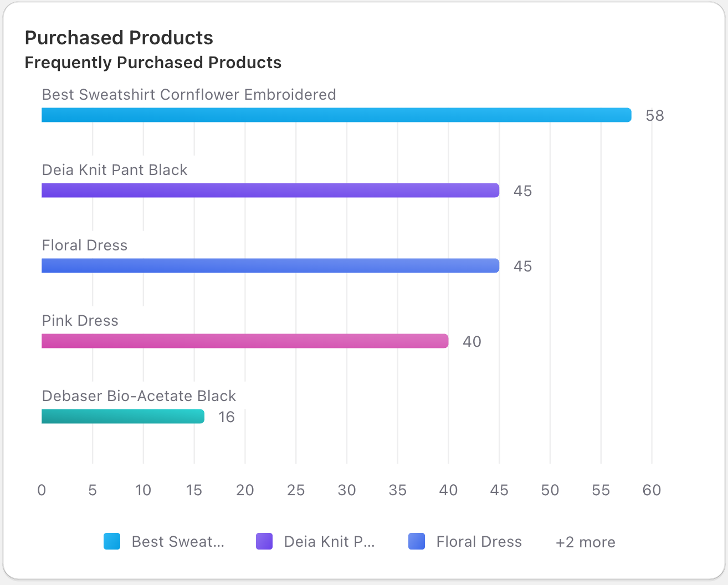The height and width of the screenshot is (585, 728).
Task: Click the value label 16
Action: point(226,417)
